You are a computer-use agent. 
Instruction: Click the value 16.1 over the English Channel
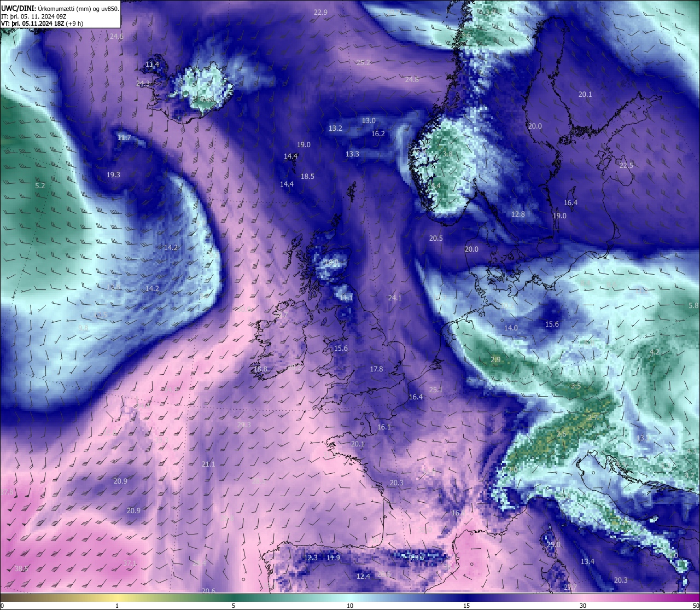tap(384, 427)
